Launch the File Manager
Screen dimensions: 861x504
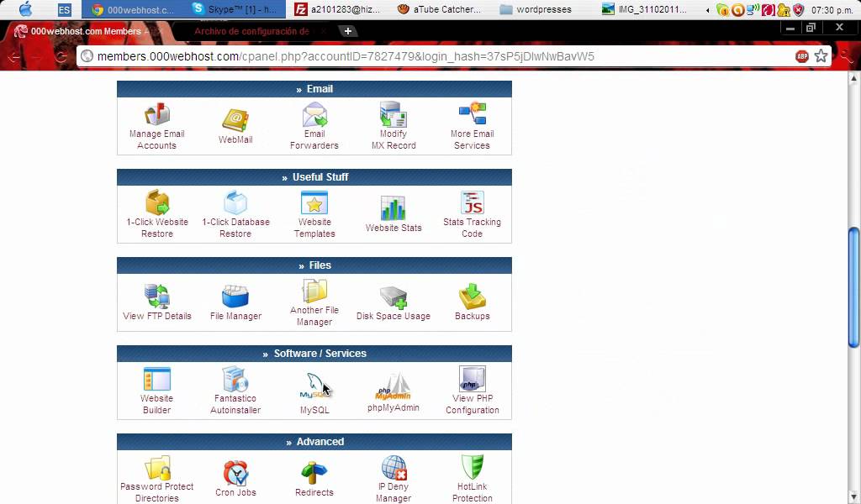(235, 302)
